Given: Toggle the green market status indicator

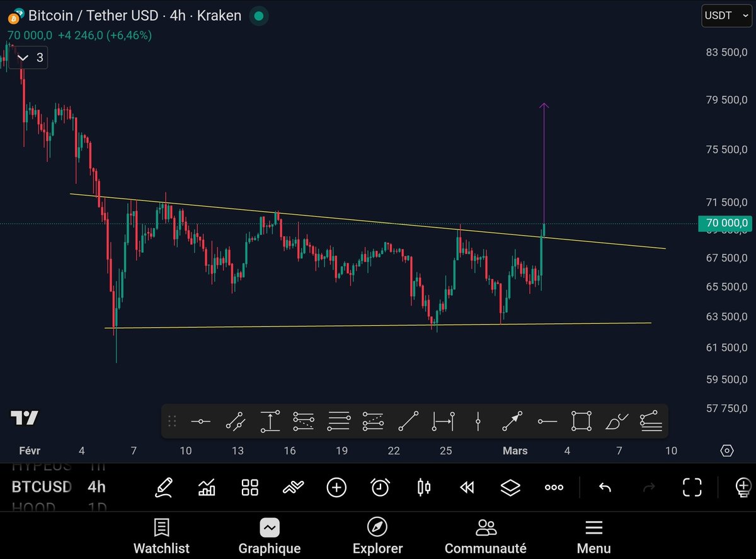Looking at the screenshot, I should (x=258, y=16).
